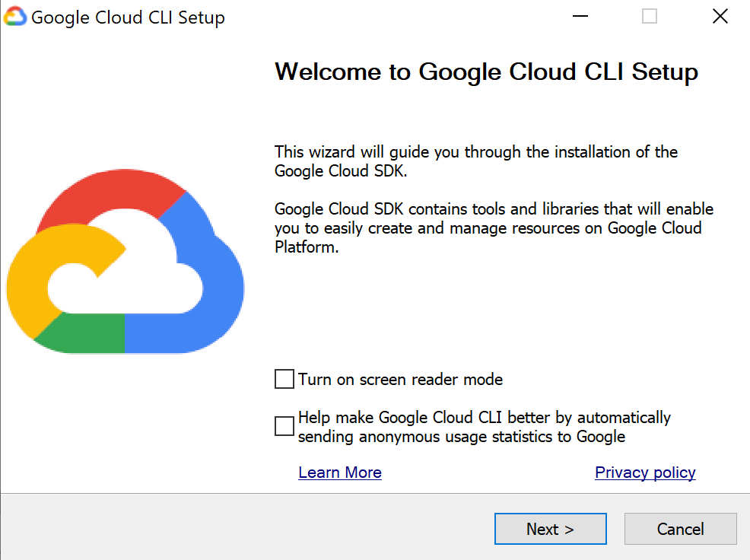Minimize the Google Cloud CLI Setup window
The image size is (750, 560).
coord(580,16)
